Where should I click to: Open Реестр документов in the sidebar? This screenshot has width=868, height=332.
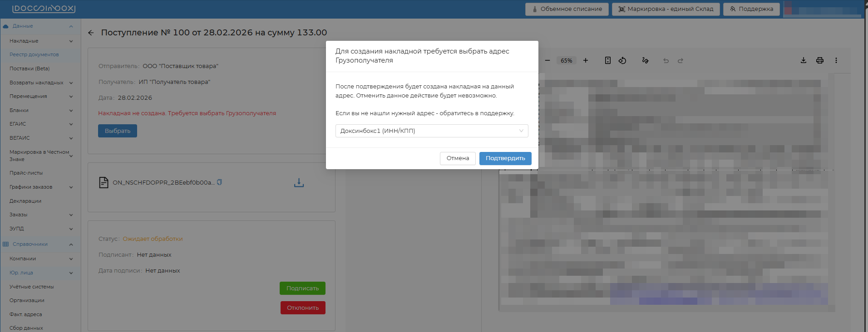[x=34, y=54]
